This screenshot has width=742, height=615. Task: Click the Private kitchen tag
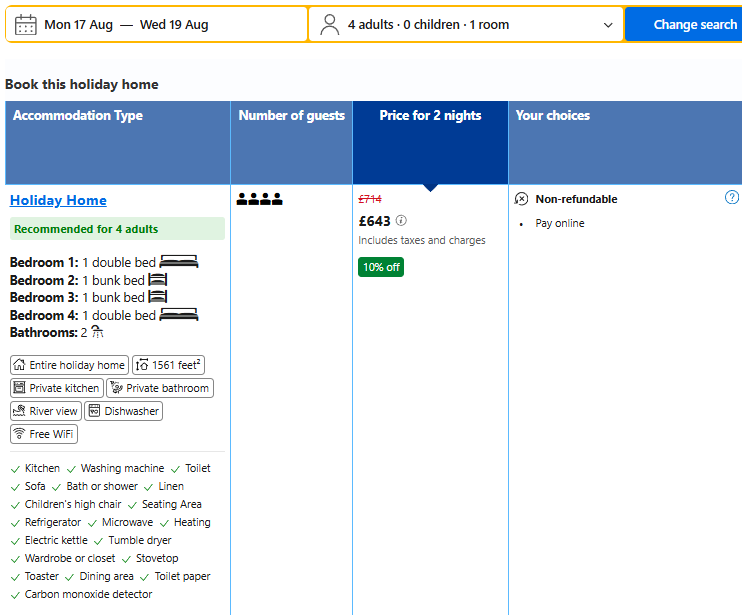[57, 388]
